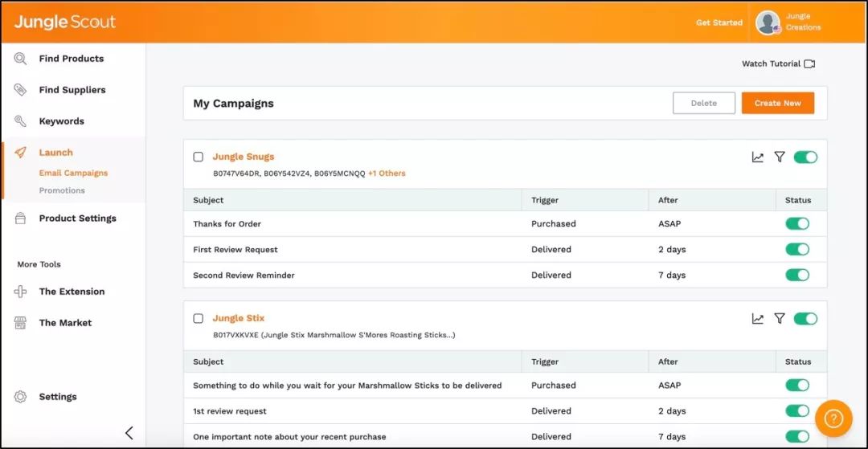
Task: Open the Jungle Stix campaign title link
Action: pyautogui.click(x=238, y=319)
